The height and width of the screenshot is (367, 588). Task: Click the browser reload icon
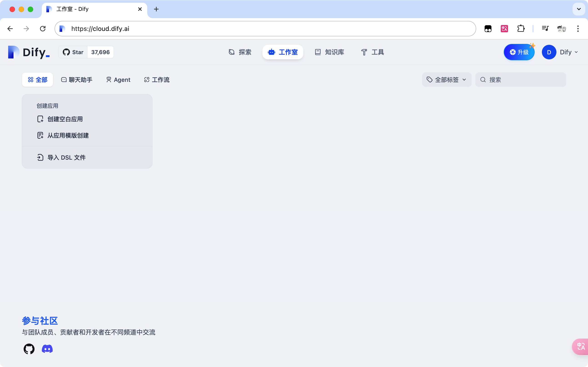pyautogui.click(x=42, y=28)
